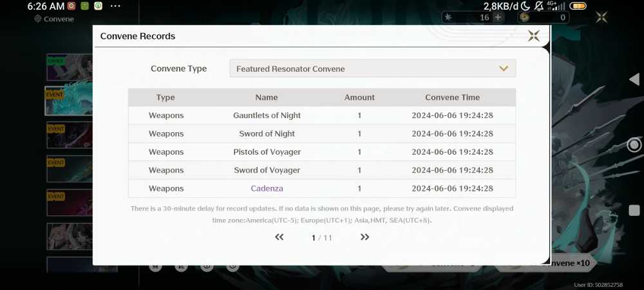Tap the muted bell notification icon

point(538,6)
